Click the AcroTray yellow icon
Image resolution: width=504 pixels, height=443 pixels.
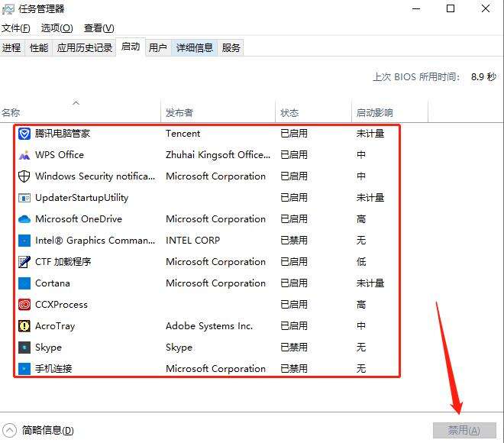24,326
